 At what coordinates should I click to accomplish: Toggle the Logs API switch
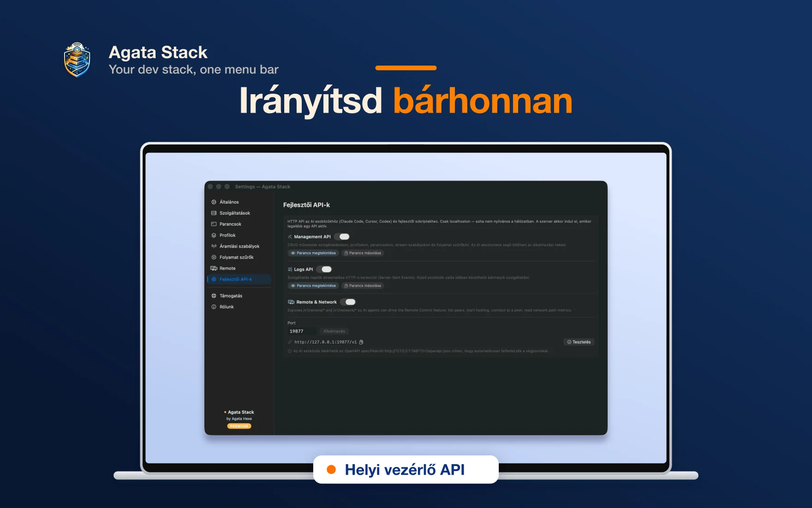324,270
